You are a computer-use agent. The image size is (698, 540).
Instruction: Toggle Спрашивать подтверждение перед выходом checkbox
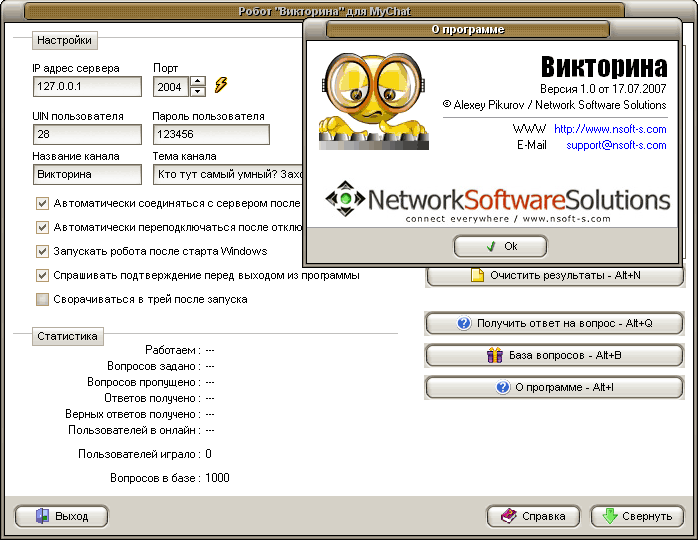42,276
